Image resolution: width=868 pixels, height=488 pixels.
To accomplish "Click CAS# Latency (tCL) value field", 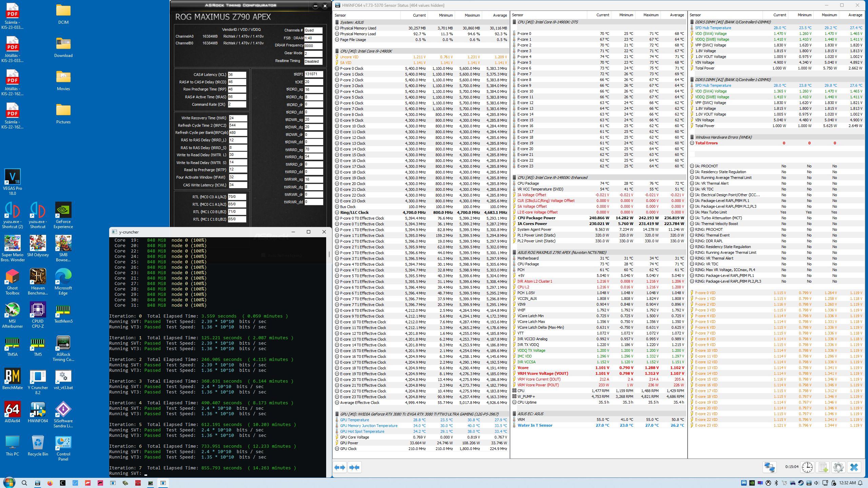I will (237, 75).
